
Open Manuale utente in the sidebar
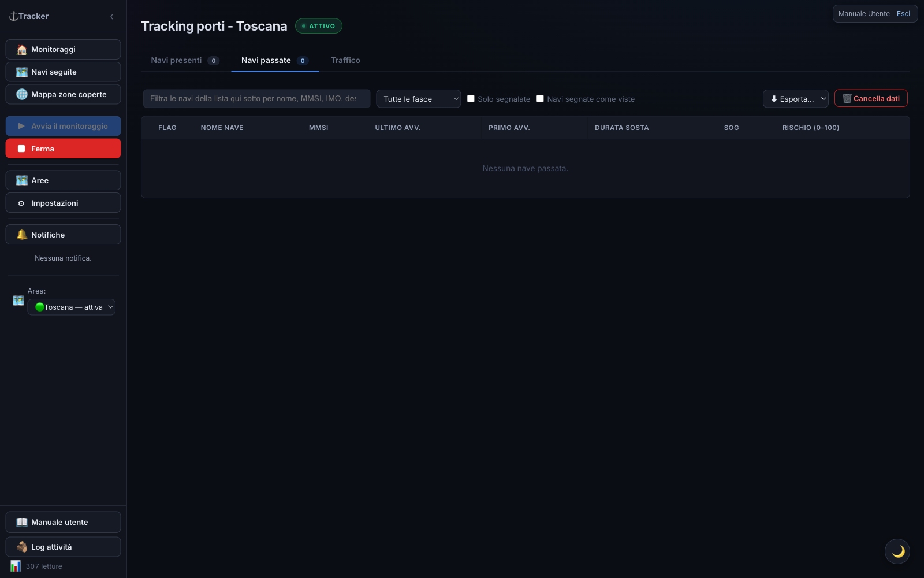[x=63, y=522]
